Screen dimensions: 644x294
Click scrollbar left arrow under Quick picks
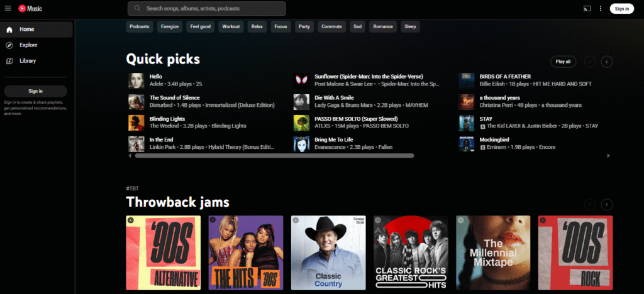(130, 156)
